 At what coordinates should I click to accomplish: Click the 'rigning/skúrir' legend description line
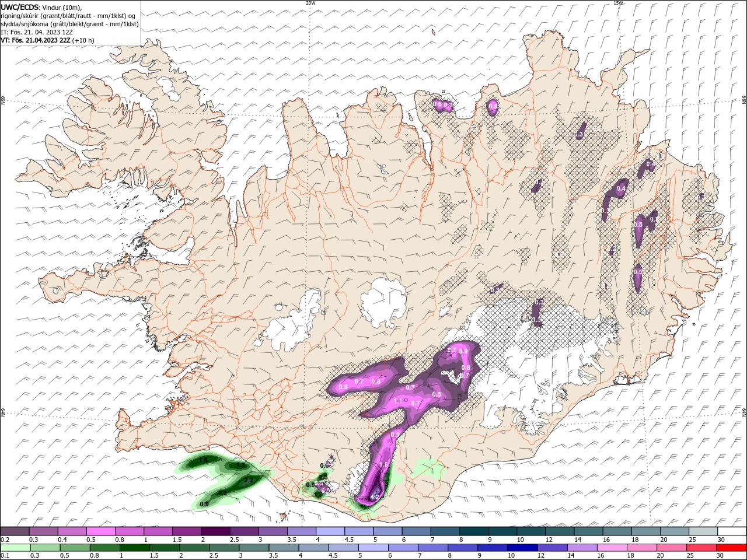pos(69,16)
